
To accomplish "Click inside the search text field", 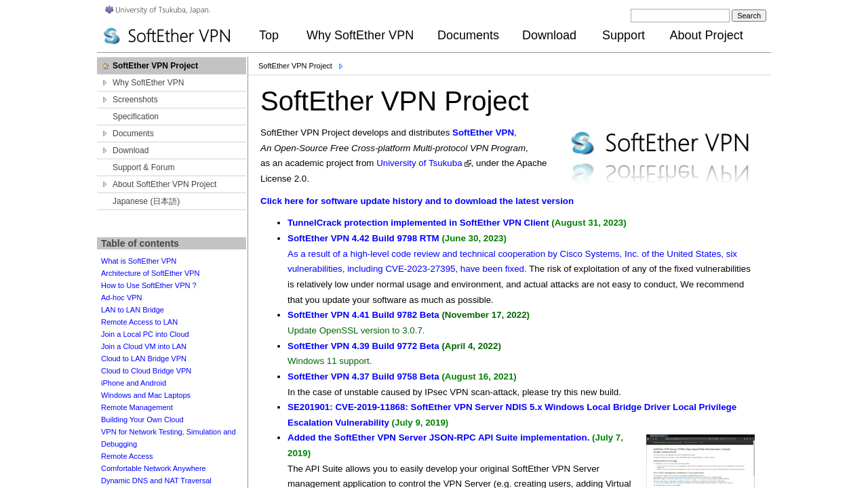I will tap(679, 16).
